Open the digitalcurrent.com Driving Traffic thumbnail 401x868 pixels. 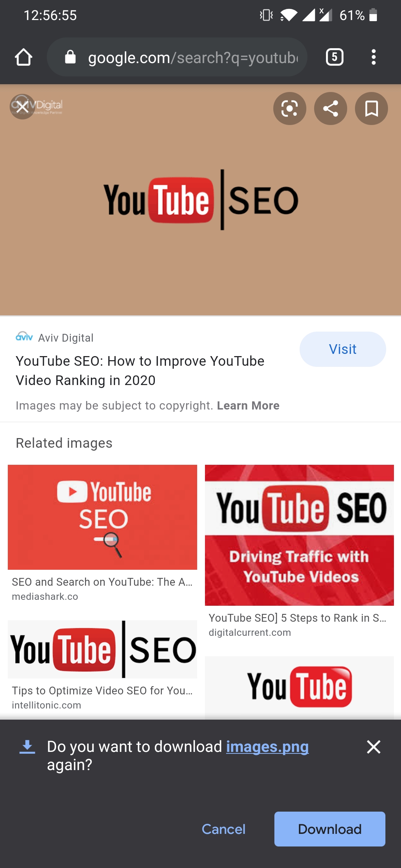point(299,535)
